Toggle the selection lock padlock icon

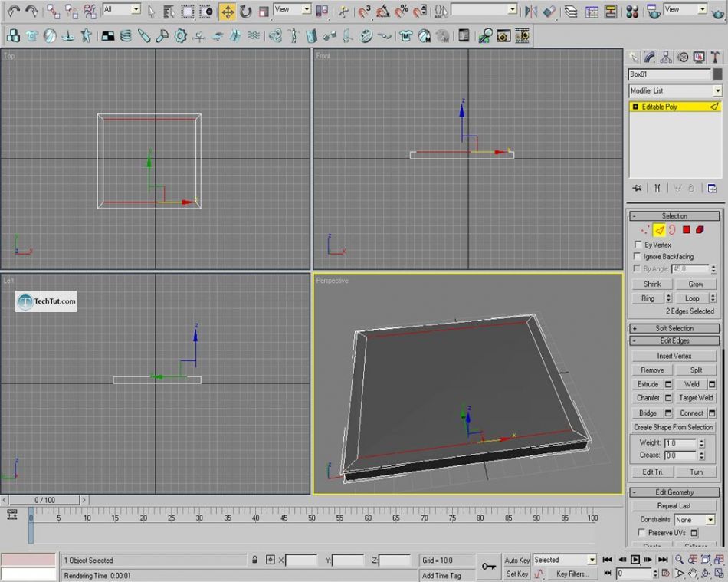[x=254, y=560]
